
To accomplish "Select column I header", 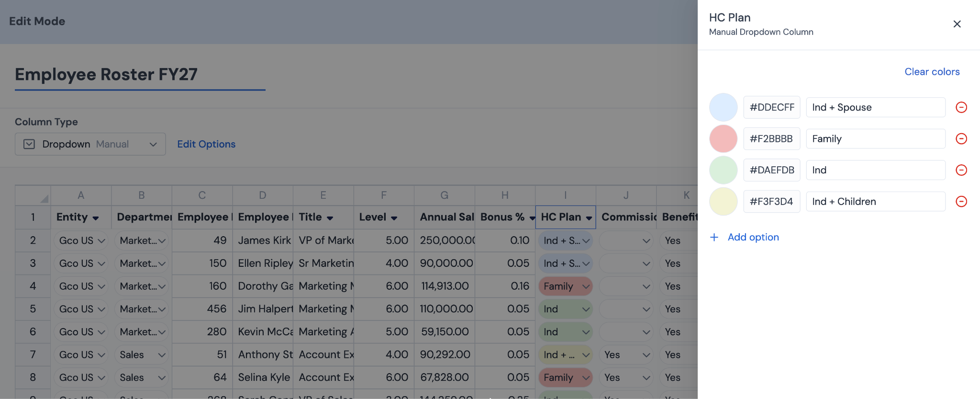I will point(566,195).
